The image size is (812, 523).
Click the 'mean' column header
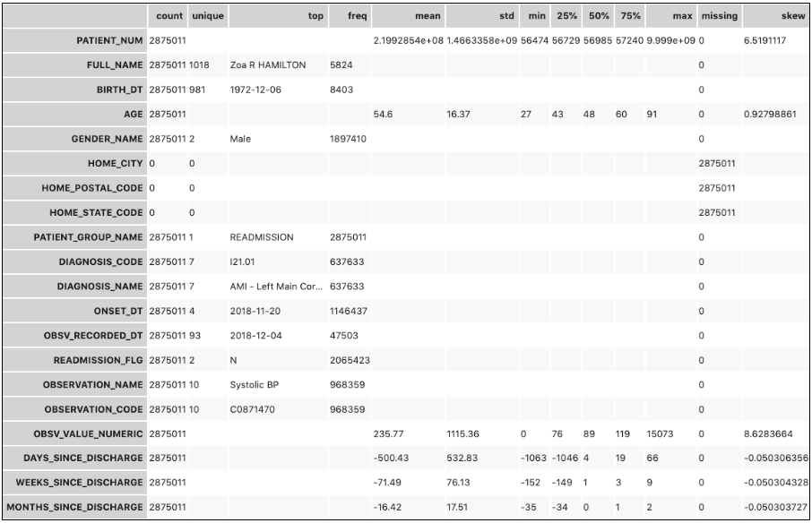pos(408,16)
